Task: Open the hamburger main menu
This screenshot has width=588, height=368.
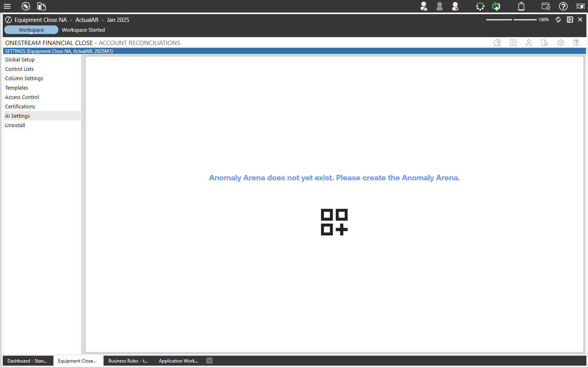Action: 7,6
